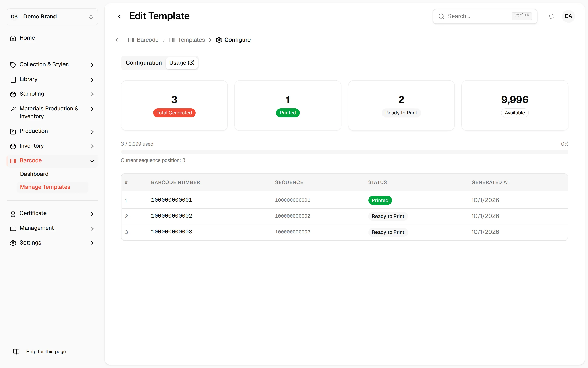
Task: Open the Demo Brand switcher dropdown
Action: pyautogui.click(x=52, y=17)
